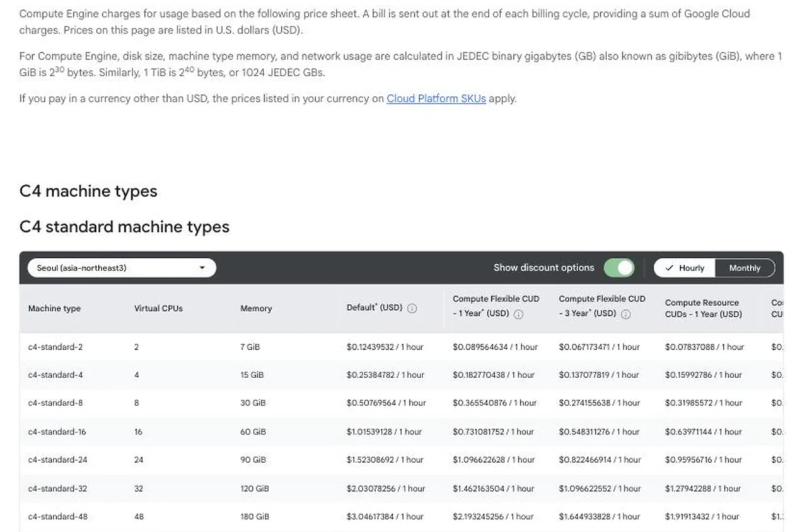Click the $2.193245256 Flexible CUD 1 Year price
The image size is (807, 532).
(x=493, y=516)
